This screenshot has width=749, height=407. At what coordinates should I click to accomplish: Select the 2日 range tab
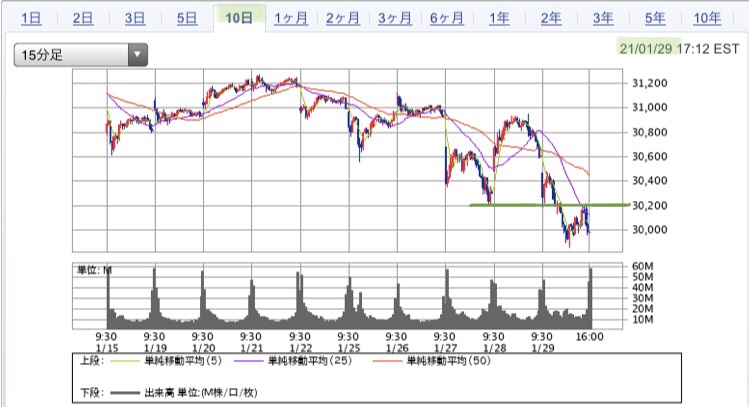click(x=83, y=18)
